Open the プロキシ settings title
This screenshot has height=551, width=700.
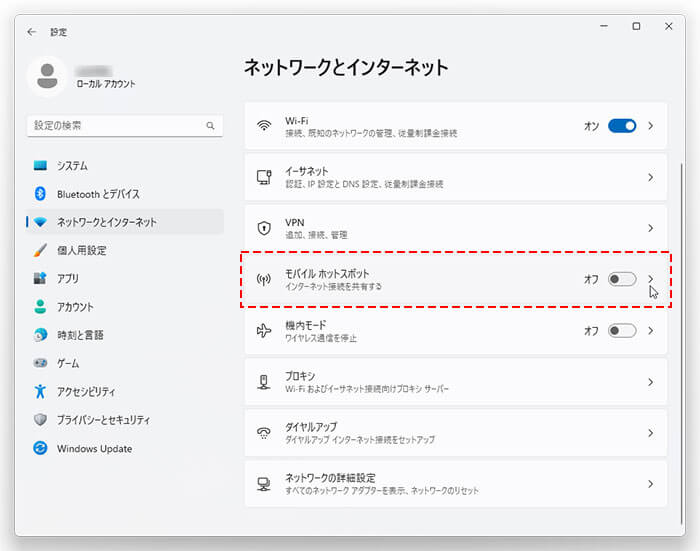[x=300, y=376]
